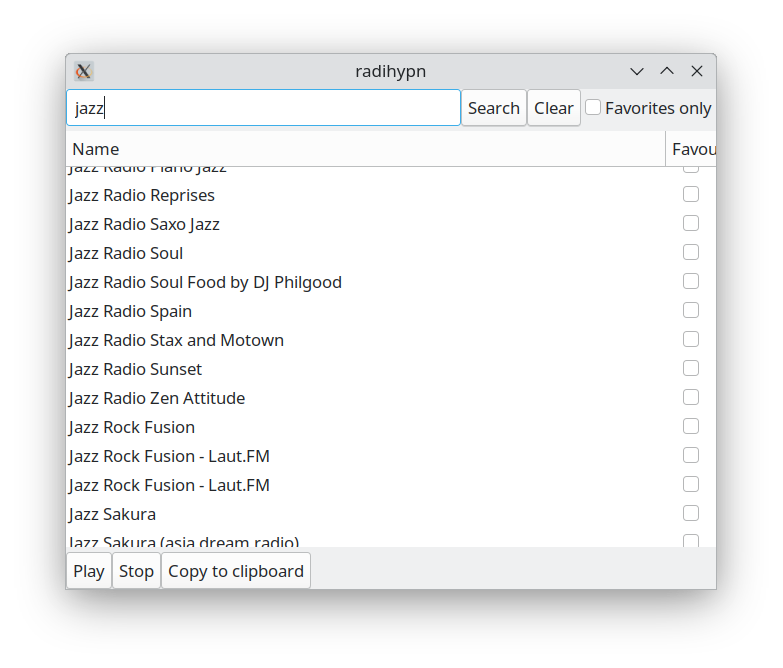Screen dimensions: 783x668
Task: Select Jazz Radio Zen Attitude in list
Action: pyautogui.click(x=157, y=398)
